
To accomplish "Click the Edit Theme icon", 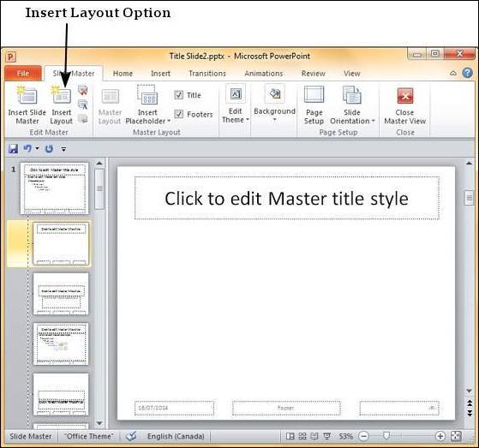I will [236, 94].
